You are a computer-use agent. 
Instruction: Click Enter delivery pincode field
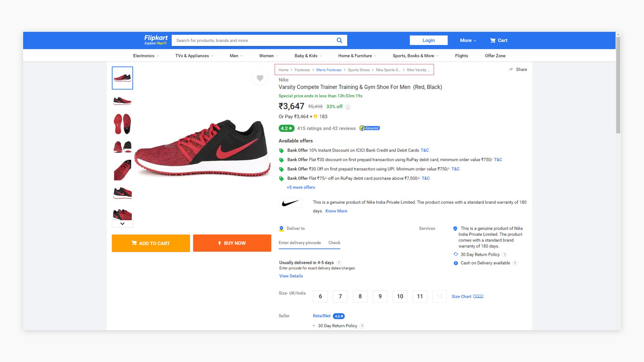pos(300,243)
